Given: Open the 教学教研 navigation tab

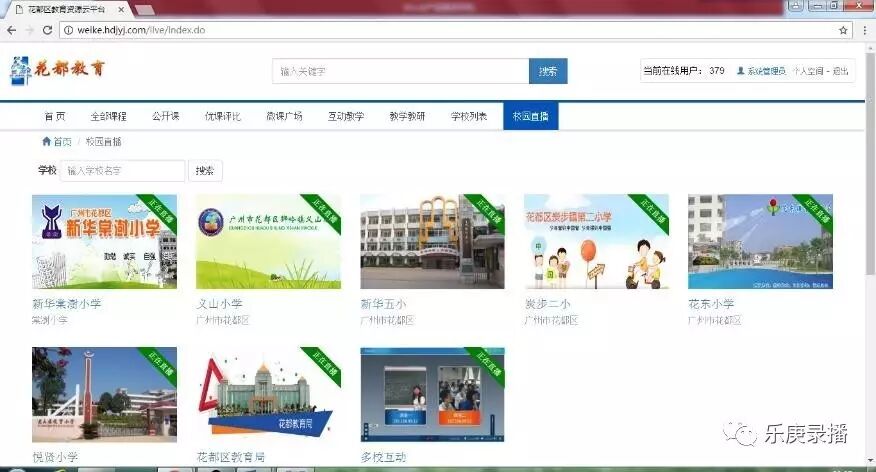Looking at the screenshot, I should [x=407, y=116].
